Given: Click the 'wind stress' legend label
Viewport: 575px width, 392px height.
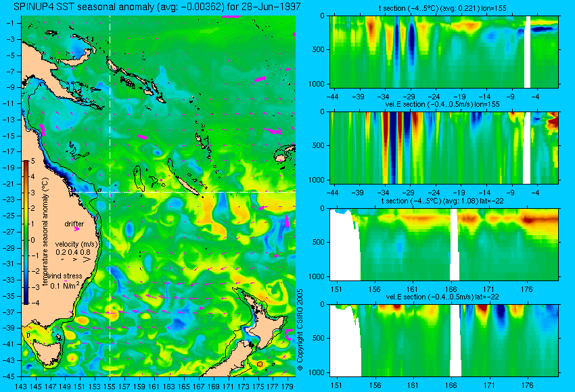Looking at the screenshot, I should tap(65, 276).
